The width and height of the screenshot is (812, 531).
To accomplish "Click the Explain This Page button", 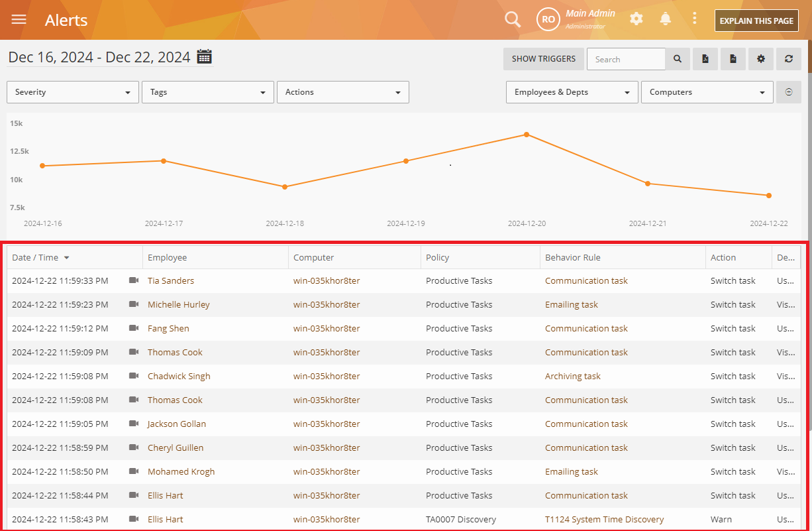I will (x=756, y=21).
